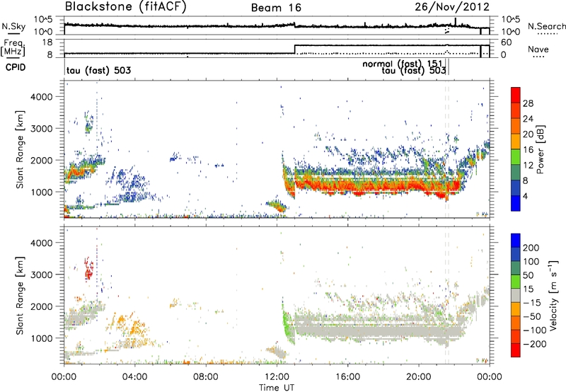The width and height of the screenshot is (566, 392).
Task: Click 3000 tick on velocity panel
Action: (x=41, y=275)
